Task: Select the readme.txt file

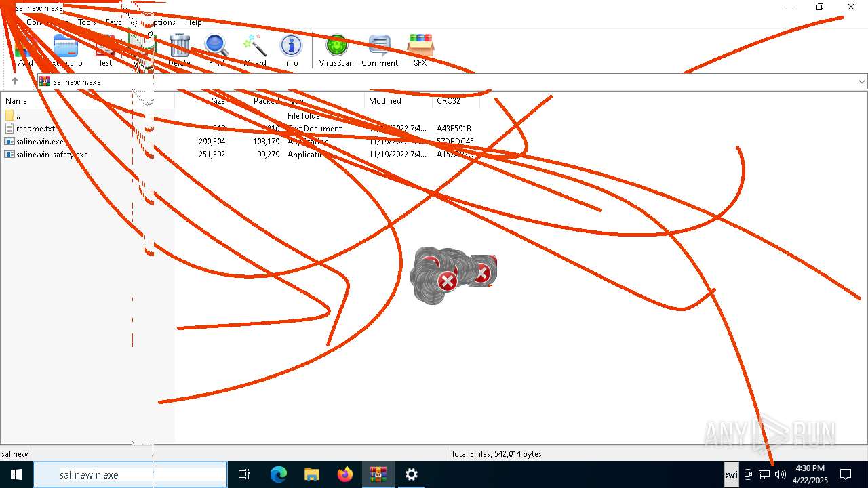Action: coord(36,129)
